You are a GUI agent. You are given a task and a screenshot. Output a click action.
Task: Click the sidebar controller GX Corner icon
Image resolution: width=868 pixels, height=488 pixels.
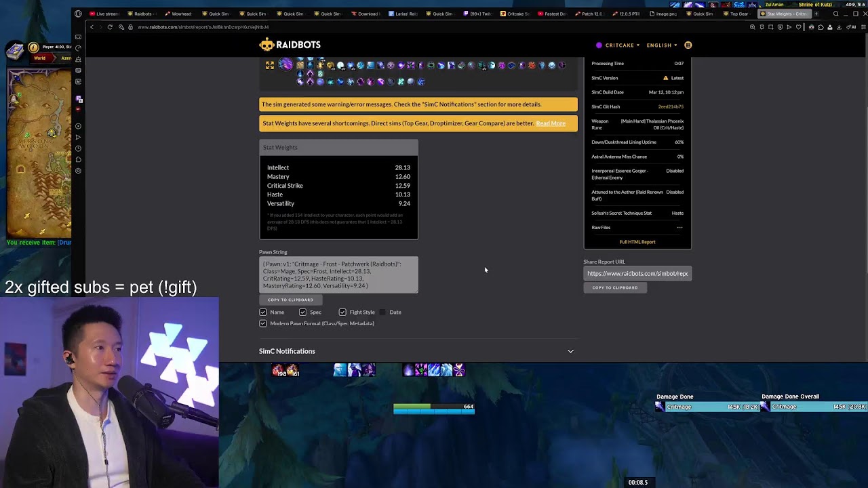point(79,37)
